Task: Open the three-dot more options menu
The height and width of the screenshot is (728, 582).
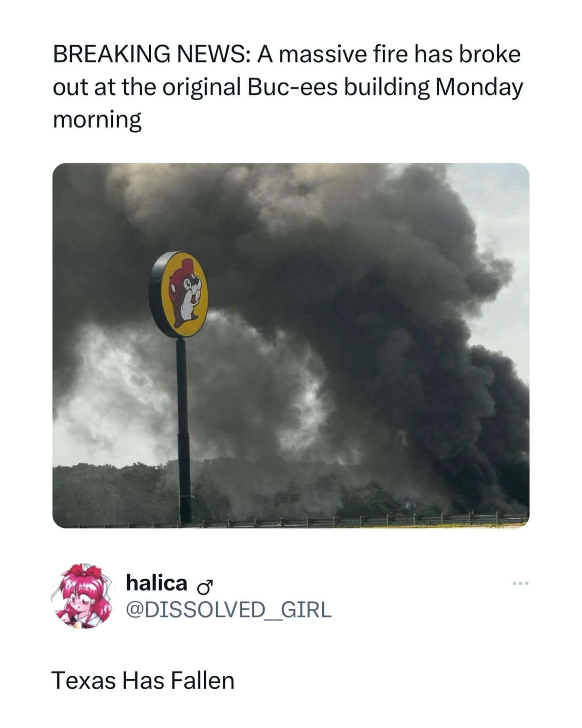Action: point(520,583)
